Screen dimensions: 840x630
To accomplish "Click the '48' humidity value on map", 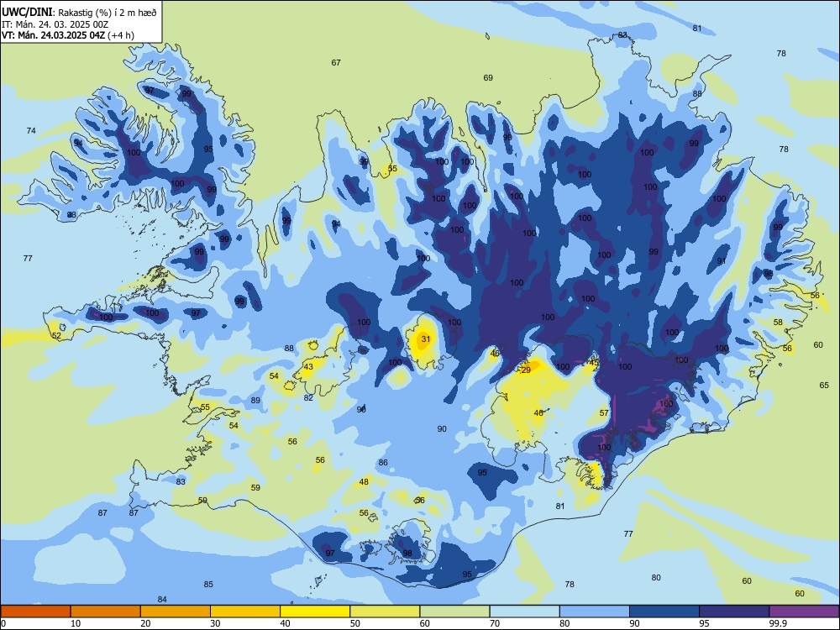I will pos(364,481).
